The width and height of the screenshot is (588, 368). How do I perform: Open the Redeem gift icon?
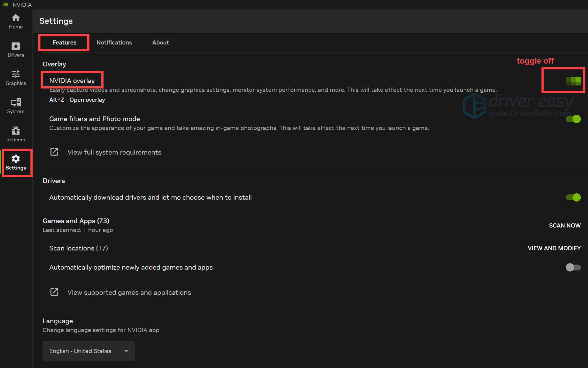[16, 134]
